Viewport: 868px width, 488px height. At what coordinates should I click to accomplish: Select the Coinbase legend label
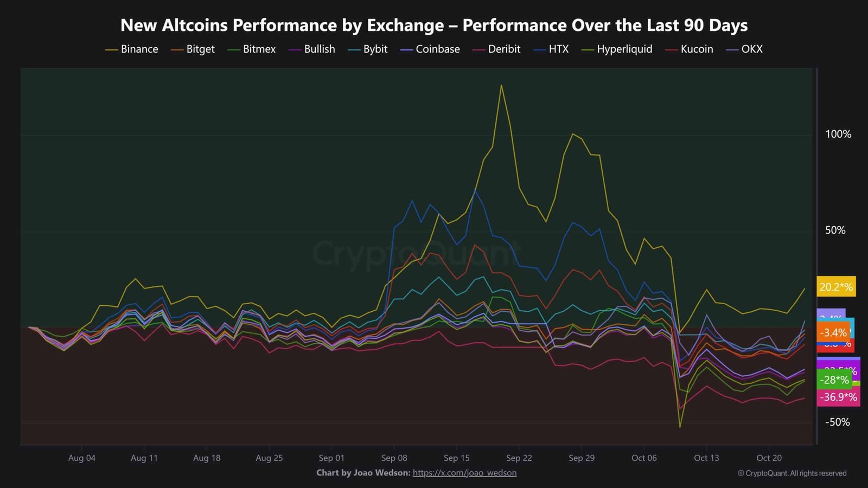(430, 49)
